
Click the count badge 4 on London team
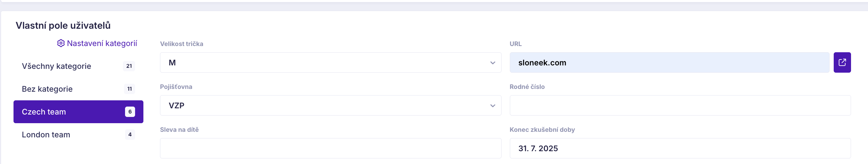[130, 135]
